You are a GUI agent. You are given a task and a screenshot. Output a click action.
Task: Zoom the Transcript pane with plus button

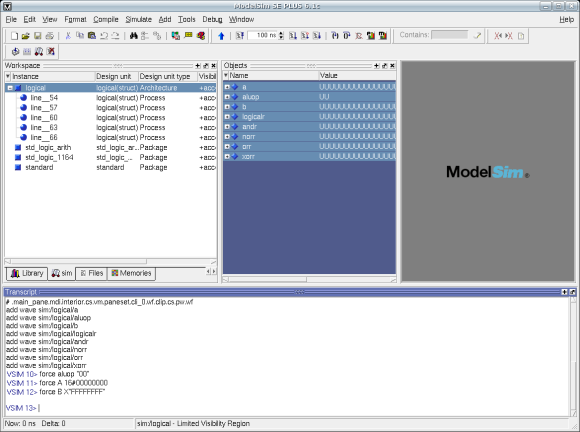click(564, 292)
